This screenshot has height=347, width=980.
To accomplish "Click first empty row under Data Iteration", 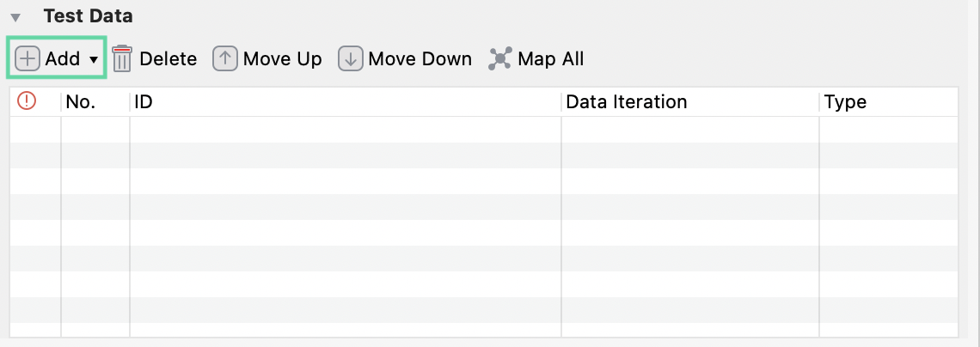I will (x=689, y=130).
